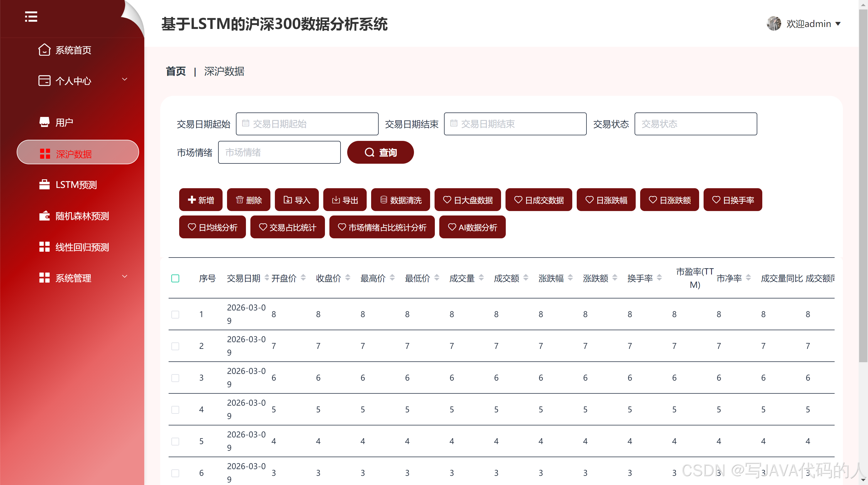Sort by 换手率 column arrows
This screenshot has height=485, width=868.
tap(659, 278)
